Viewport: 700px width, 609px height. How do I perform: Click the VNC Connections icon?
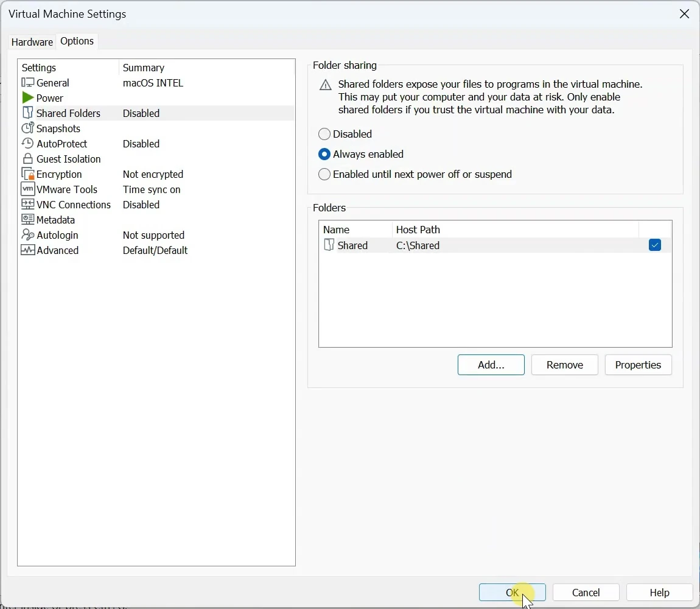tap(27, 204)
